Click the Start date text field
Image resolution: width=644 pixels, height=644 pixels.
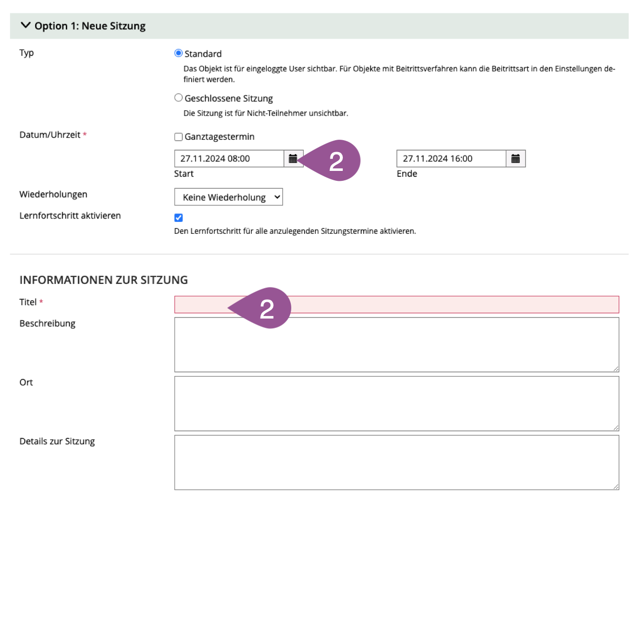coord(228,159)
